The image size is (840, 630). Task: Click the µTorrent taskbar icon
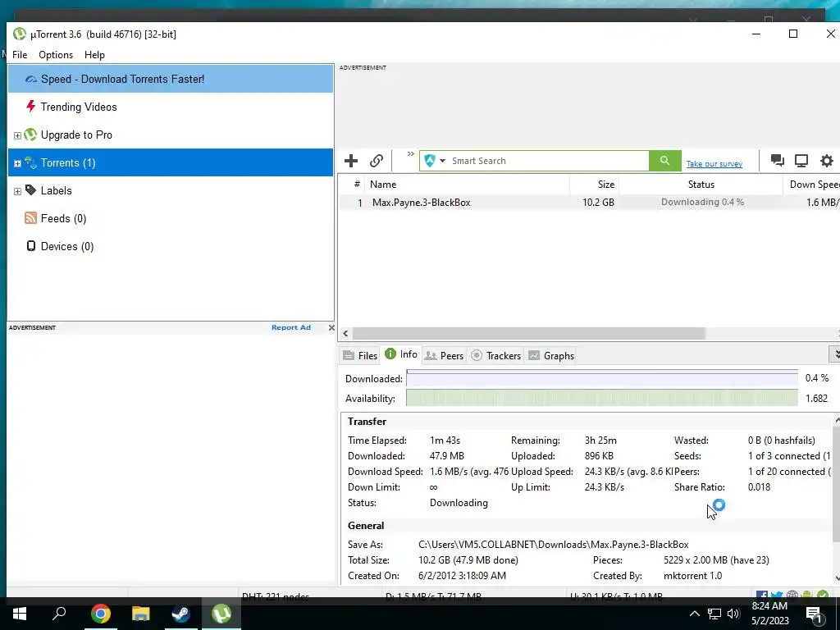click(221, 614)
